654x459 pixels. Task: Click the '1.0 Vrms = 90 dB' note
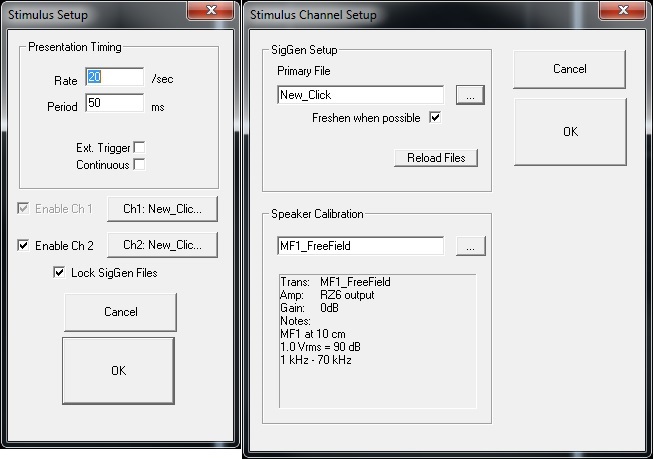click(x=320, y=347)
